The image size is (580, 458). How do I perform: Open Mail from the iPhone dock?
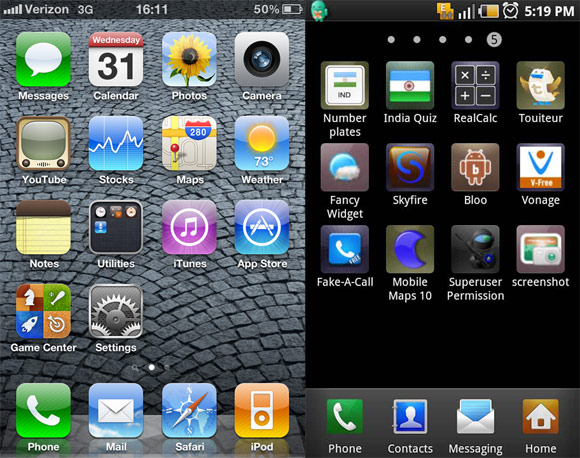point(116,411)
